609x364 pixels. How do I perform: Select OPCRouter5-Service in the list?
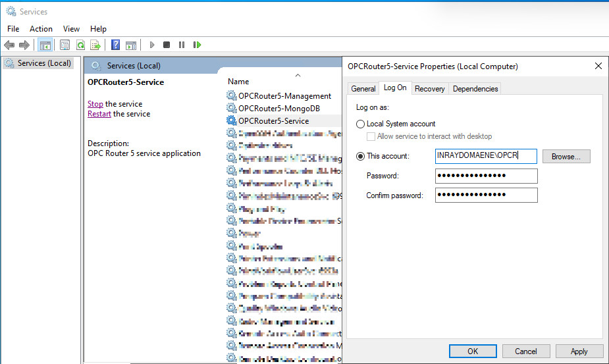273,121
